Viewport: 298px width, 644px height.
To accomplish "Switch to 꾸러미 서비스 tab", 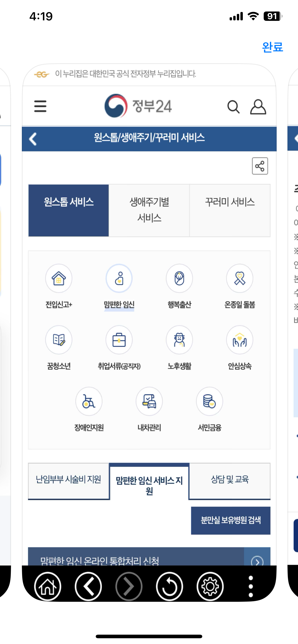I will [230, 210].
